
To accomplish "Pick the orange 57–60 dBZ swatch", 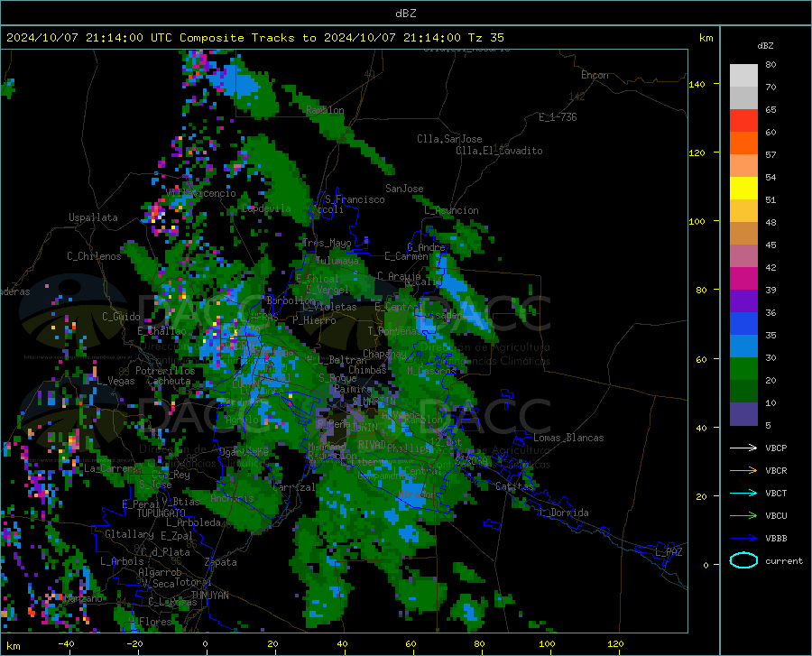I will click(x=743, y=143).
